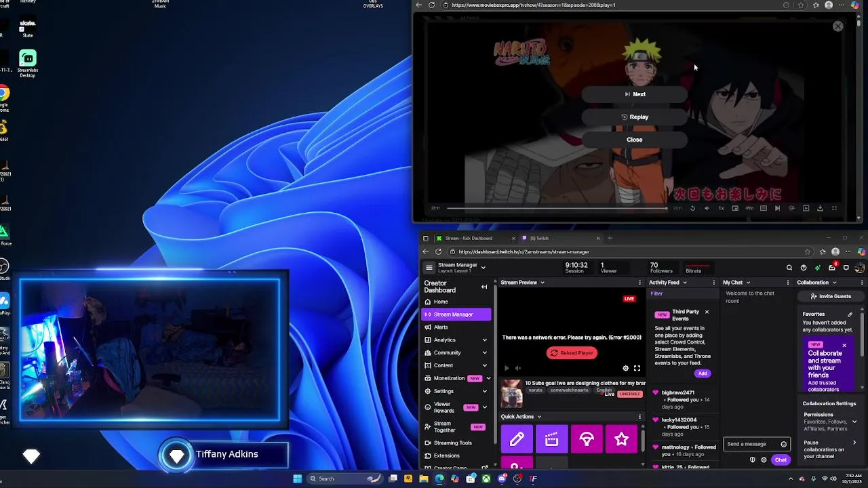Enter fullscreen on Twitch stream preview

pos(637,368)
